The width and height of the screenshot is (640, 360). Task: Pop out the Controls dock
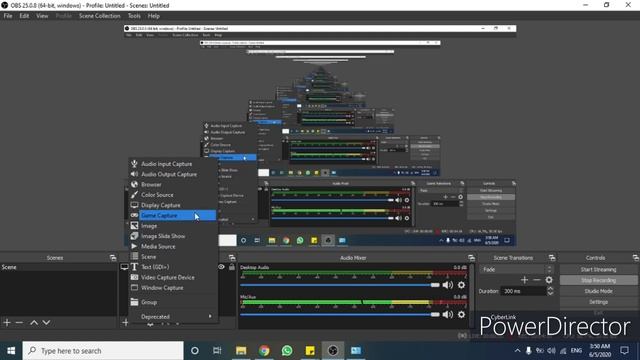pyautogui.click(x=636, y=258)
